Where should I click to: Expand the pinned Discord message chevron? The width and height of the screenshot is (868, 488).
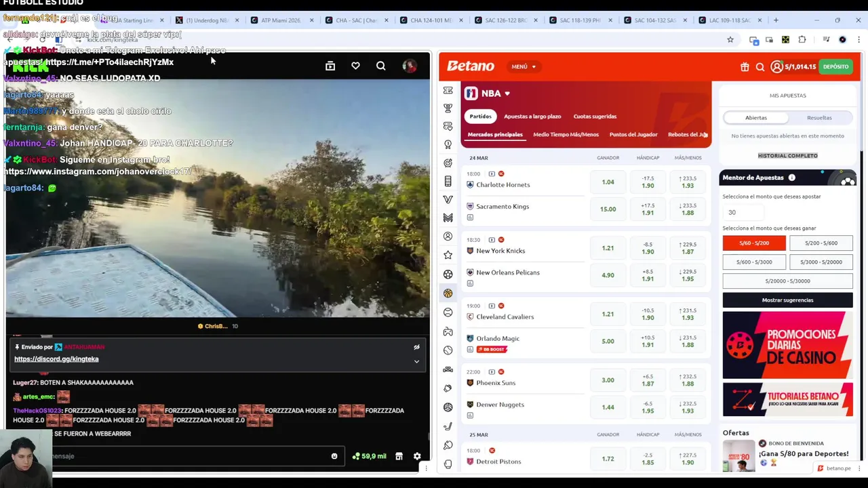coord(416,361)
